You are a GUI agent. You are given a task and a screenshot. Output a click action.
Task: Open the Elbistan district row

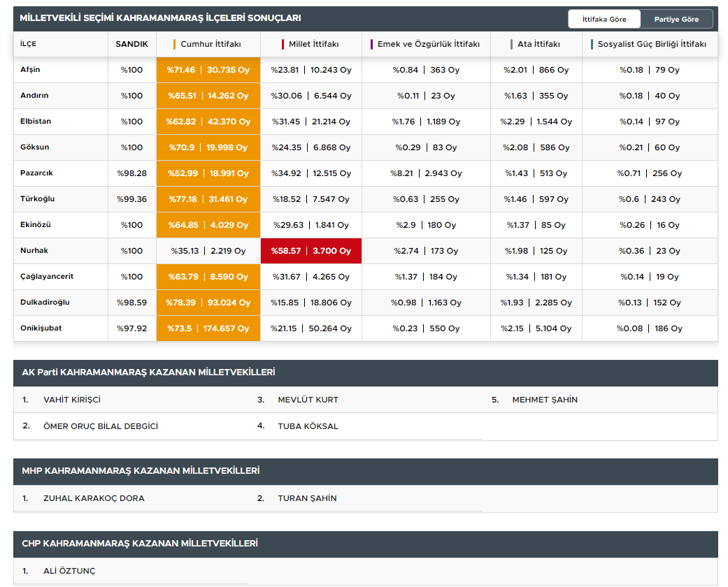[36, 121]
